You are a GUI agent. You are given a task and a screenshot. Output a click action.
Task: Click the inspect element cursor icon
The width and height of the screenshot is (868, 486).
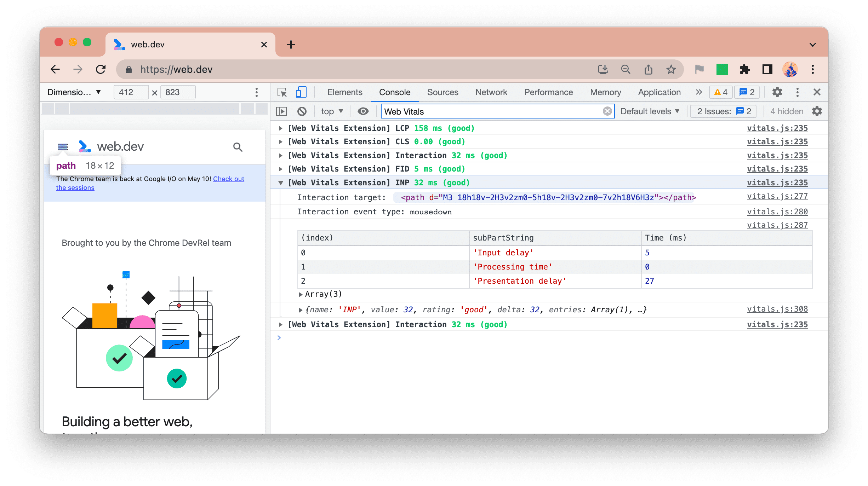click(x=282, y=92)
